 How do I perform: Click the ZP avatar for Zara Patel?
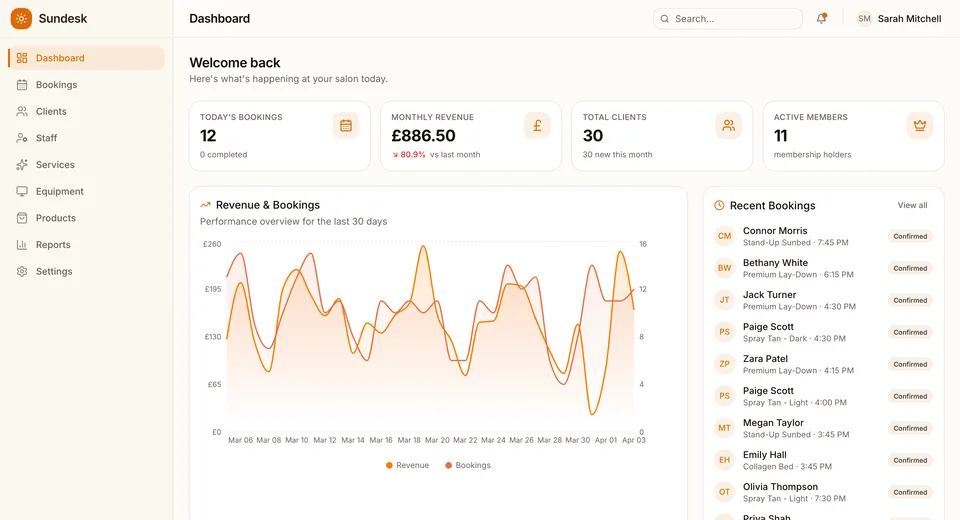tap(724, 364)
